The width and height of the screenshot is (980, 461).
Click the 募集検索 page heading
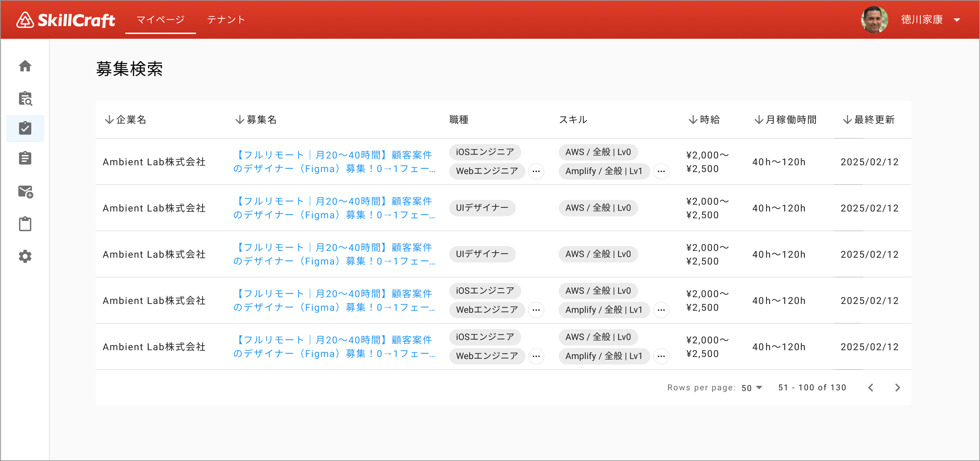pos(129,69)
